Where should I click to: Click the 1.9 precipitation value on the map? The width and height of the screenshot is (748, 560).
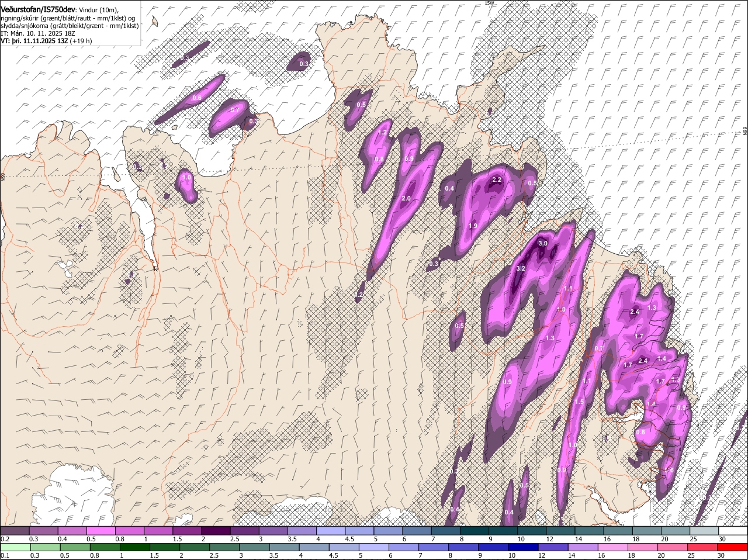pyautogui.click(x=473, y=226)
